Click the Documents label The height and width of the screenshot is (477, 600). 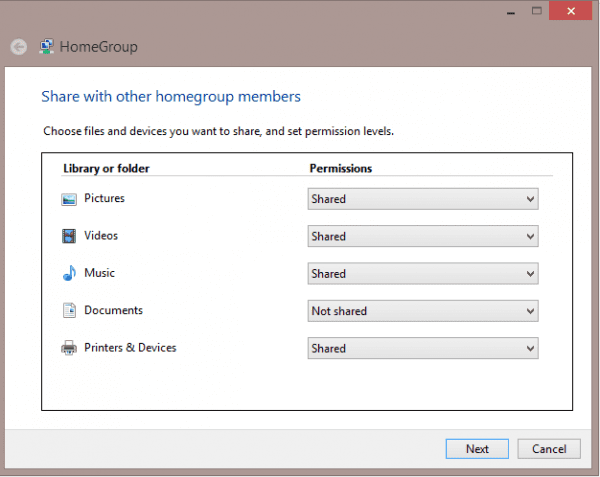point(114,310)
